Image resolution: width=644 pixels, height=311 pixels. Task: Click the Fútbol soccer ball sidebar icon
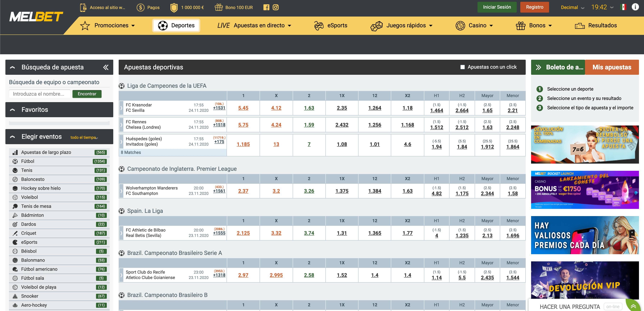click(15, 161)
